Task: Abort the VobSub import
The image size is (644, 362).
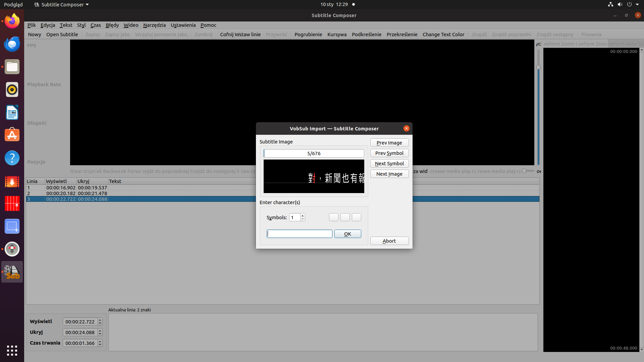Action: pos(389,241)
